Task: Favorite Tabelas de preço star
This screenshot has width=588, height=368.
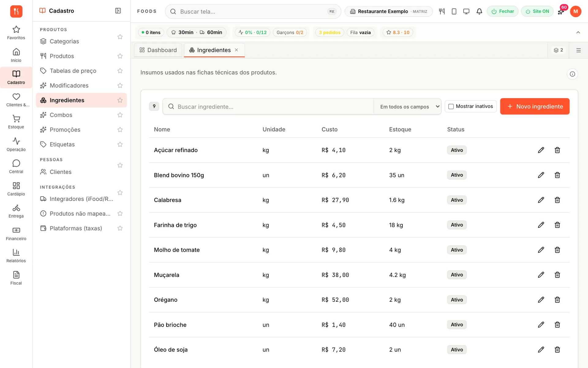Action: point(120,71)
